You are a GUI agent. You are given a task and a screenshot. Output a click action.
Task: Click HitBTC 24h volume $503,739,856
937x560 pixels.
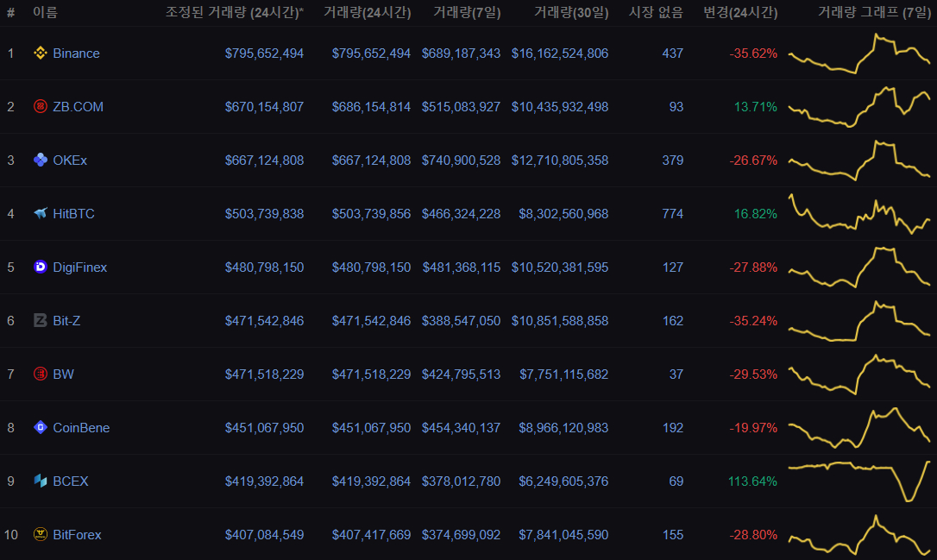point(371,213)
